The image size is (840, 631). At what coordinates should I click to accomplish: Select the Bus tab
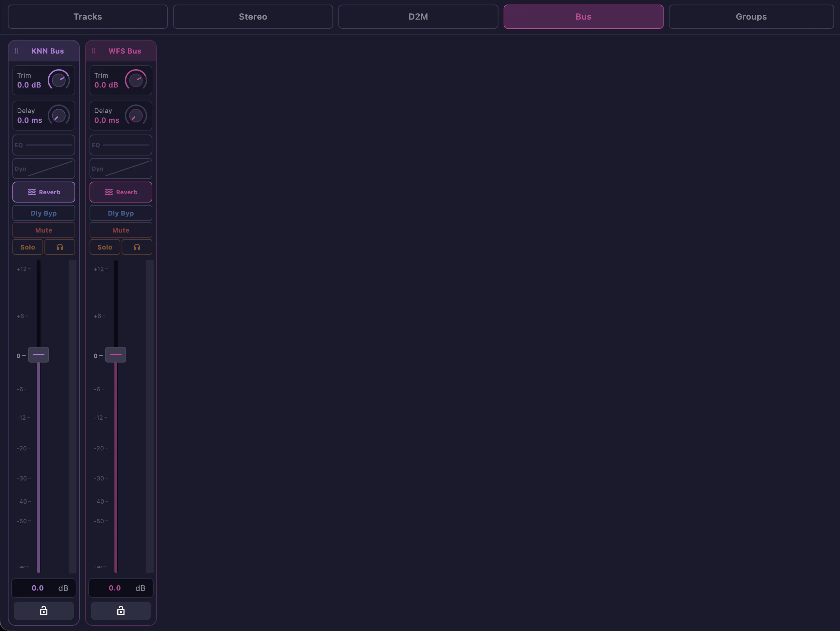pos(583,17)
